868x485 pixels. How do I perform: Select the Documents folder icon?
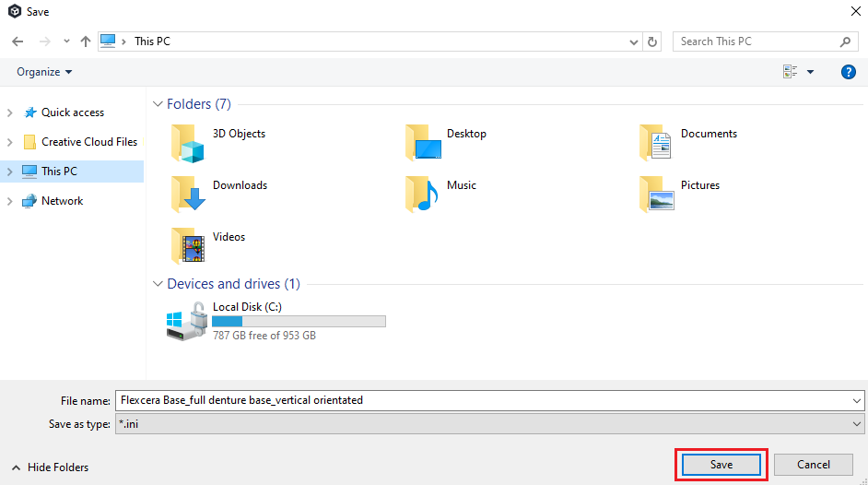656,142
